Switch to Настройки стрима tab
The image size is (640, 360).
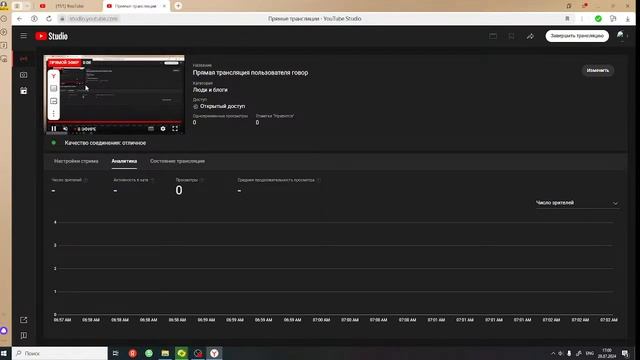pos(76,161)
